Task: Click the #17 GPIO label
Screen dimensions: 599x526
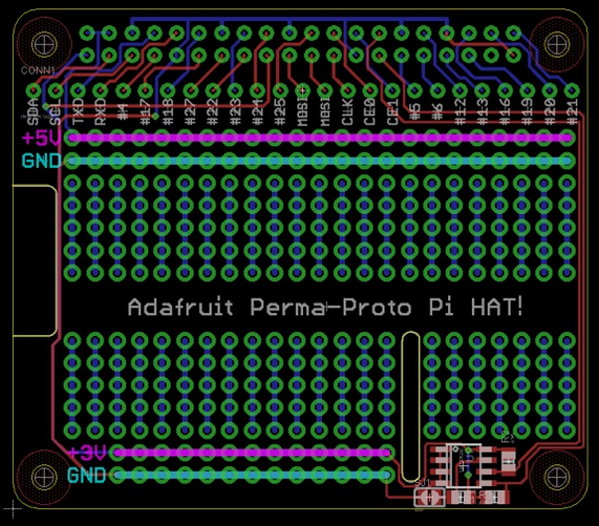Action: point(145,112)
